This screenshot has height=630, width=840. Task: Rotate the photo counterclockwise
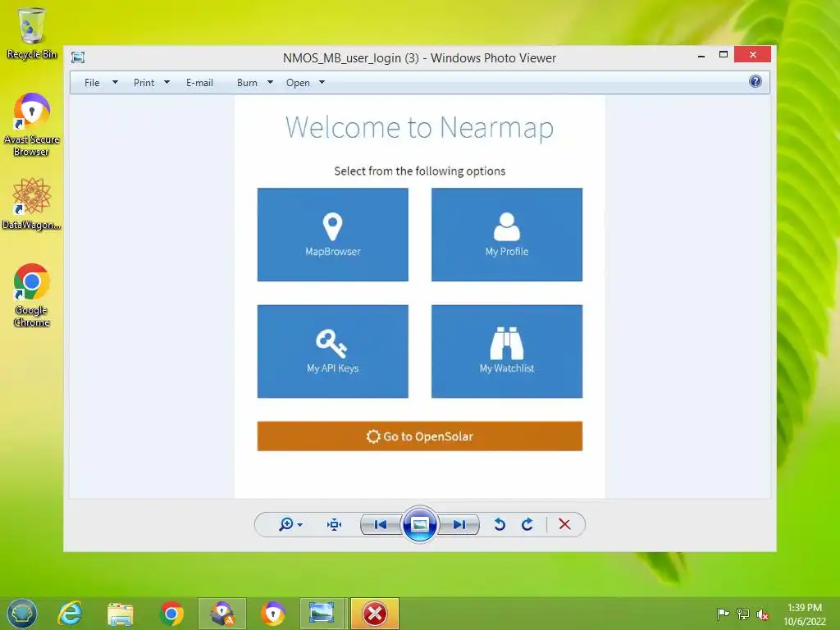pos(500,524)
